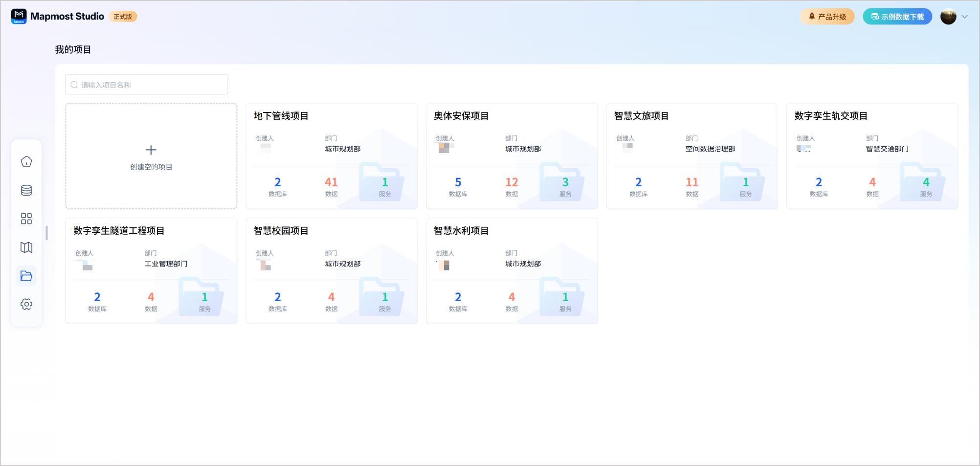Viewport: 980px width, 466px height.
Task: Open the 智慧水利项目 project card
Action: (x=512, y=270)
